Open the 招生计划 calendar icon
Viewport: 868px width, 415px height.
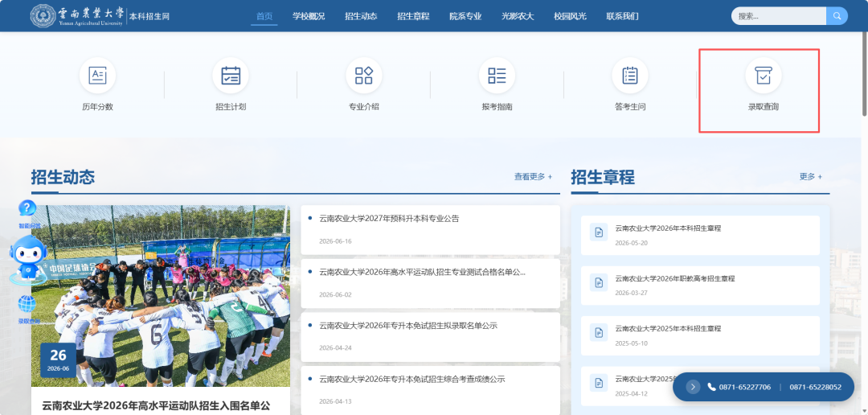231,76
